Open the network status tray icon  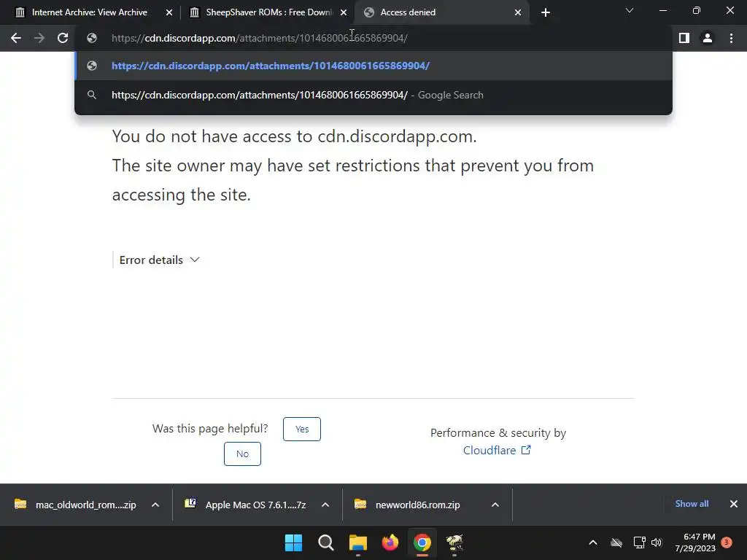coord(639,542)
